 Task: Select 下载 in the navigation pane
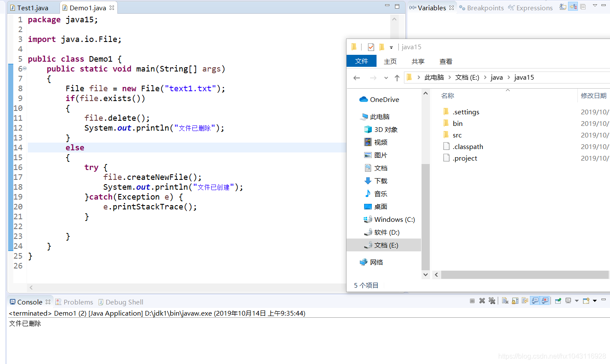[376, 181]
